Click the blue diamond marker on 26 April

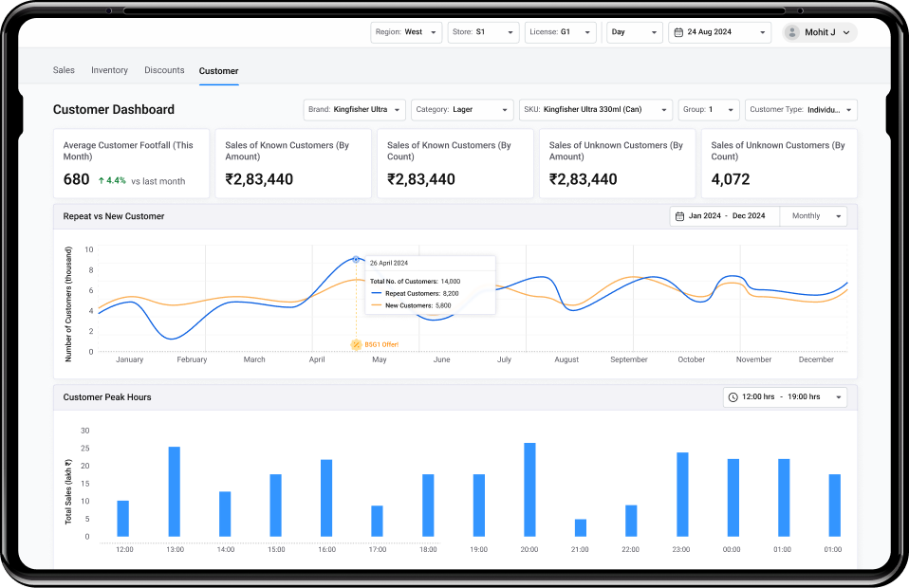point(356,259)
